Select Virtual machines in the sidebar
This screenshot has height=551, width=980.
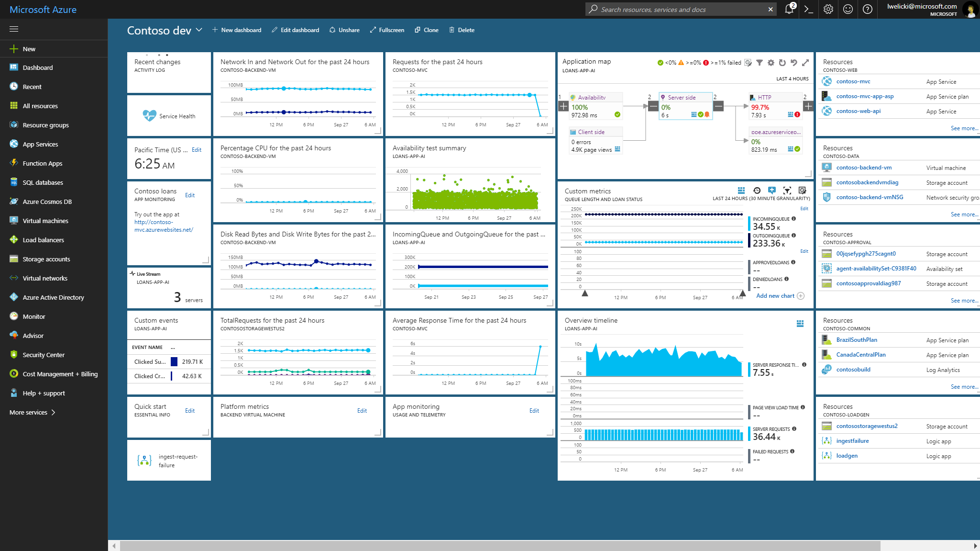click(x=45, y=221)
